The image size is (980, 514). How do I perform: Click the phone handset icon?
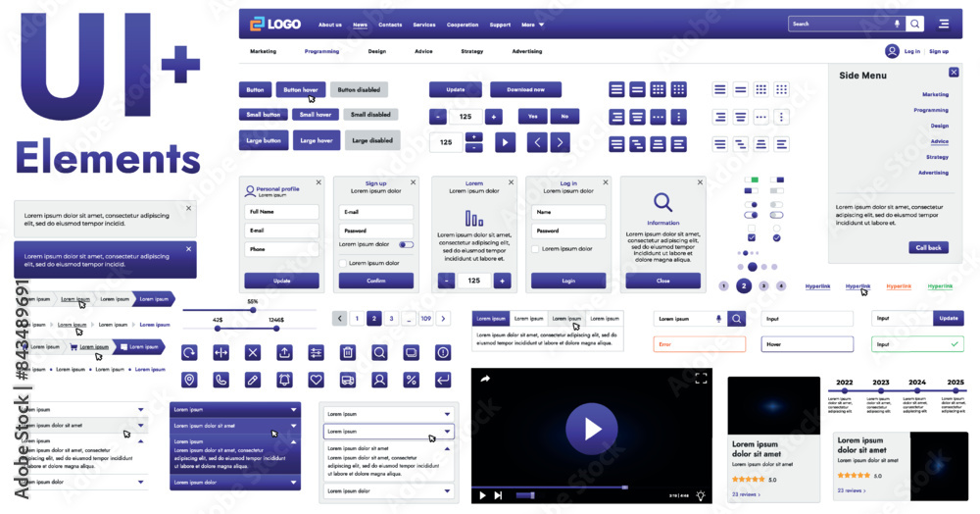point(221,380)
